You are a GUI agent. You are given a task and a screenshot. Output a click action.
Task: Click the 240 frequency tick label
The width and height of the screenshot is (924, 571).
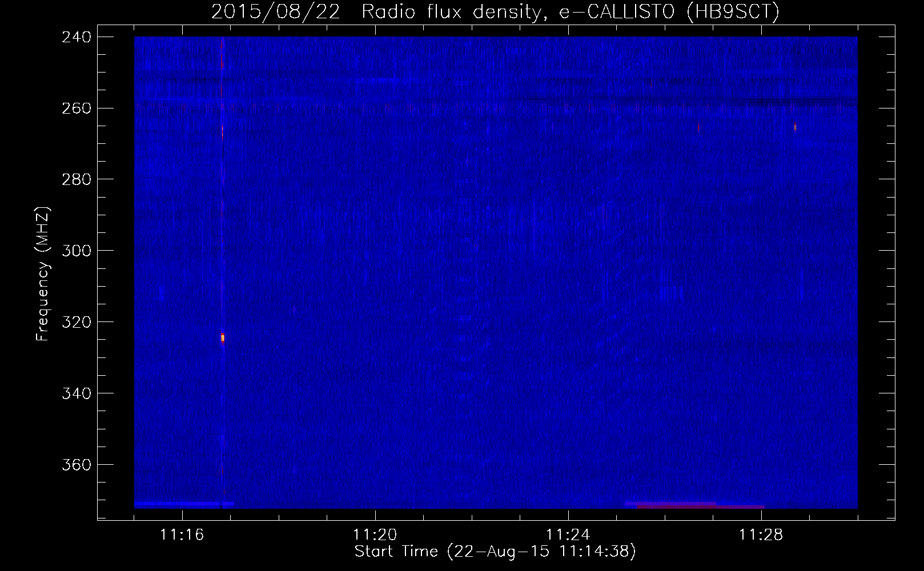point(77,37)
